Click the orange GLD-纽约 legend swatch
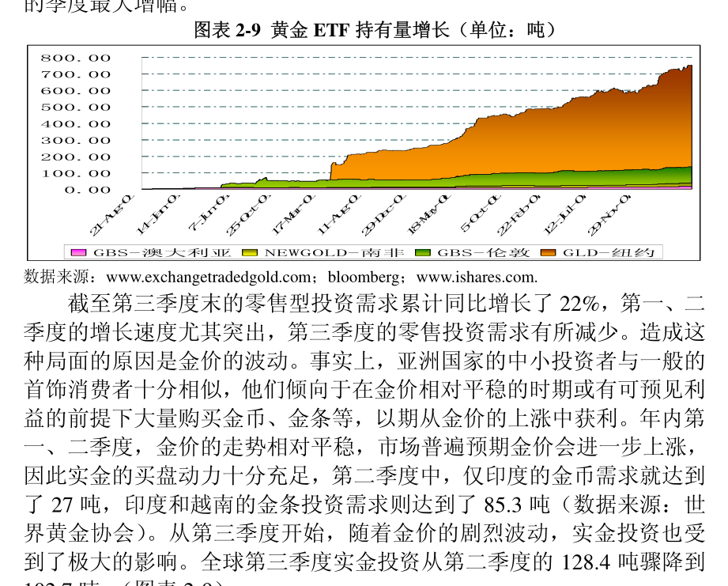This screenshot has width=728, height=586. pos(548,252)
